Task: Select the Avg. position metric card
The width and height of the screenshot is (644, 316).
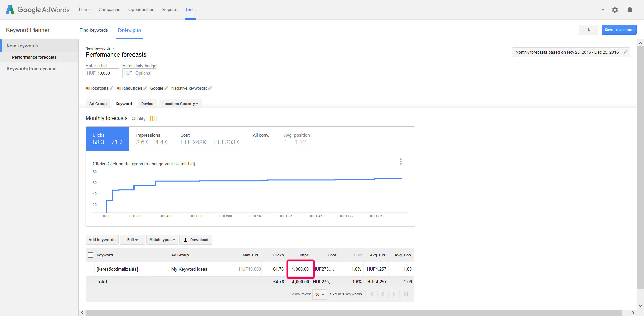Action: pos(297,139)
